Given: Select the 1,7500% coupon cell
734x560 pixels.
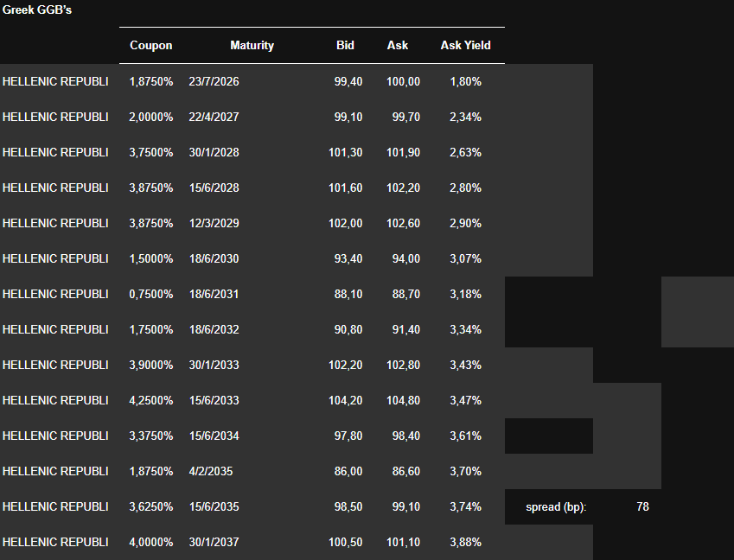Looking at the screenshot, I should coord(151,330).
